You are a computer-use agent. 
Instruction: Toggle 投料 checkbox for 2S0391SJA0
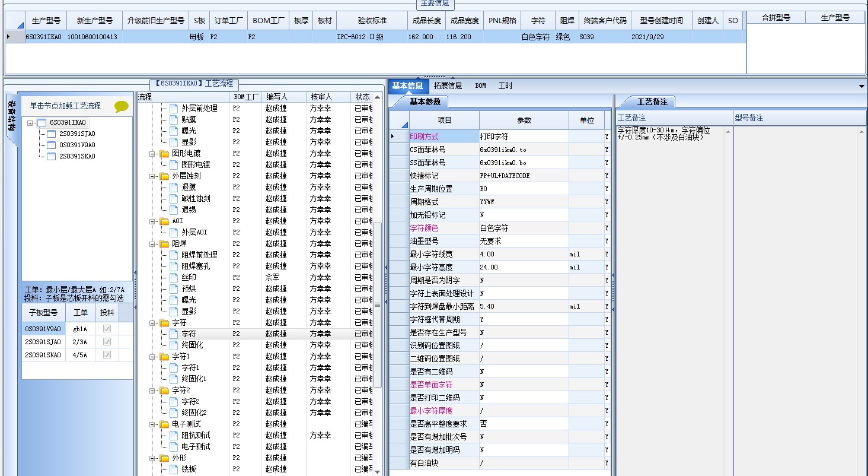[107, 342]
